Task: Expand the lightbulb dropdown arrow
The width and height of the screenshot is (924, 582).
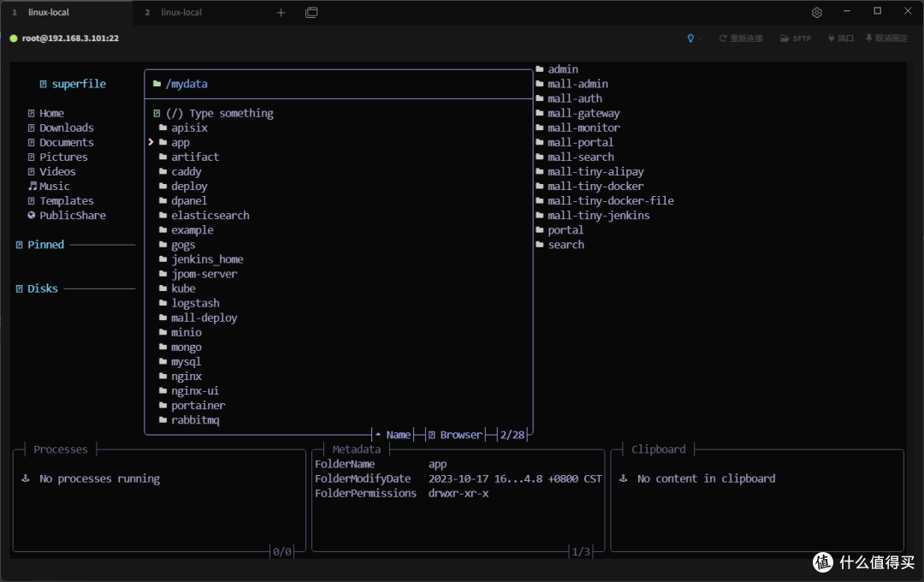Action: coord(700,39)
